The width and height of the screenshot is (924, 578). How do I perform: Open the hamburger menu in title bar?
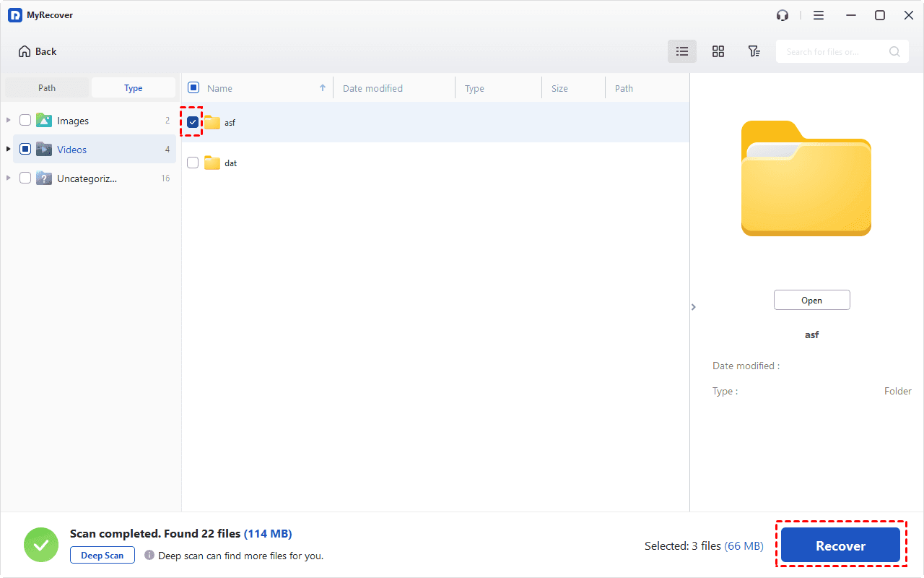819,15
